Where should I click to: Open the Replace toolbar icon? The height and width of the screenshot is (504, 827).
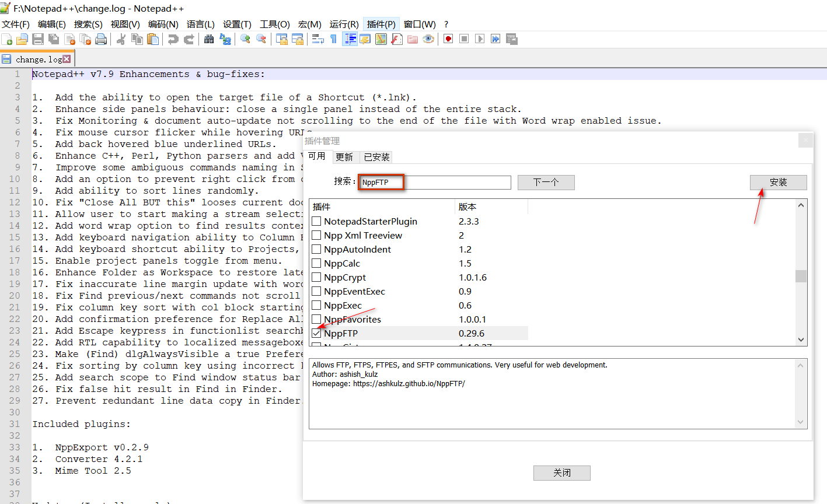click(x=225, y=39)
